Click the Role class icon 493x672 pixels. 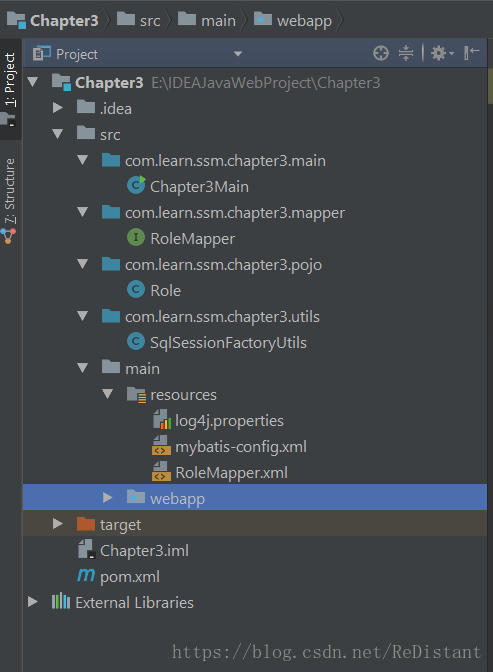[136, 289]
